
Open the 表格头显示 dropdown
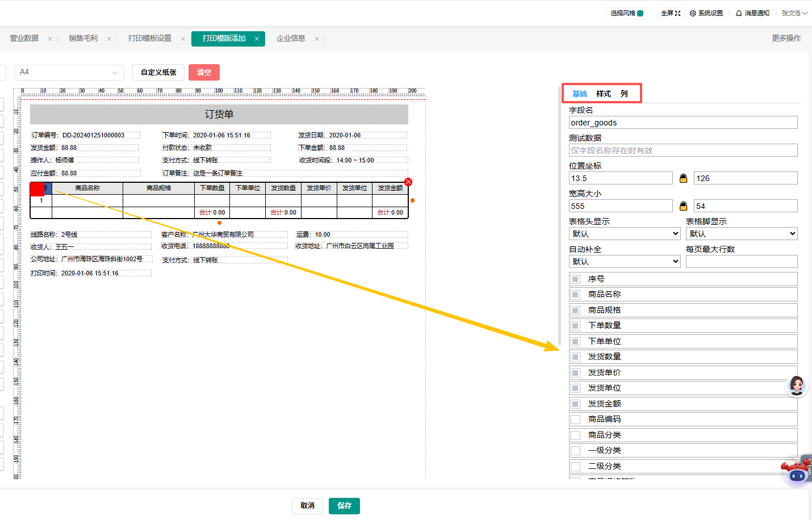625,234
